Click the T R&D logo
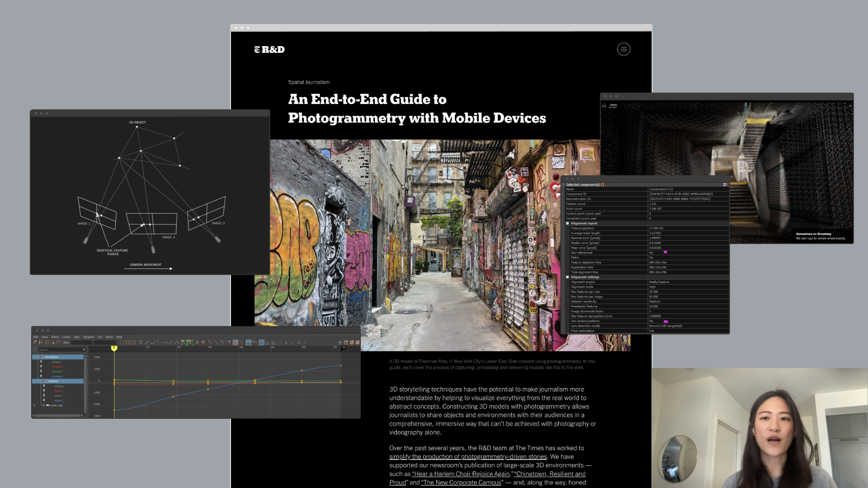Screen dimensions: 868x488 (x=269, y=50)
